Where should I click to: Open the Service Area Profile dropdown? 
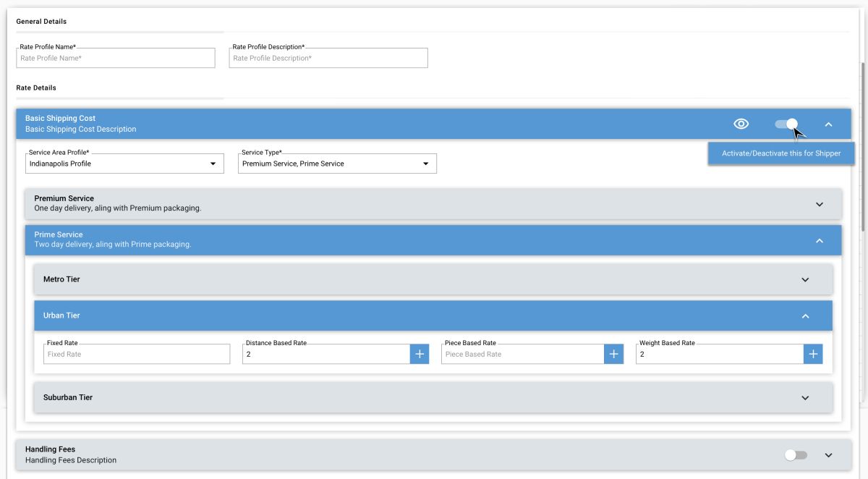pyautogui.click(x=121, y=164)
